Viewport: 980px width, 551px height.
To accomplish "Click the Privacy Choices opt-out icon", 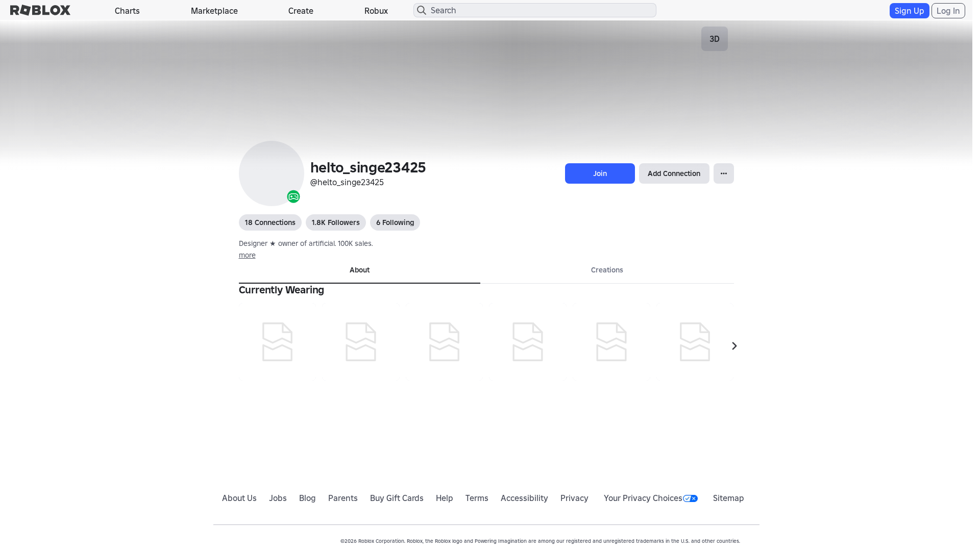I will (690, 498).
